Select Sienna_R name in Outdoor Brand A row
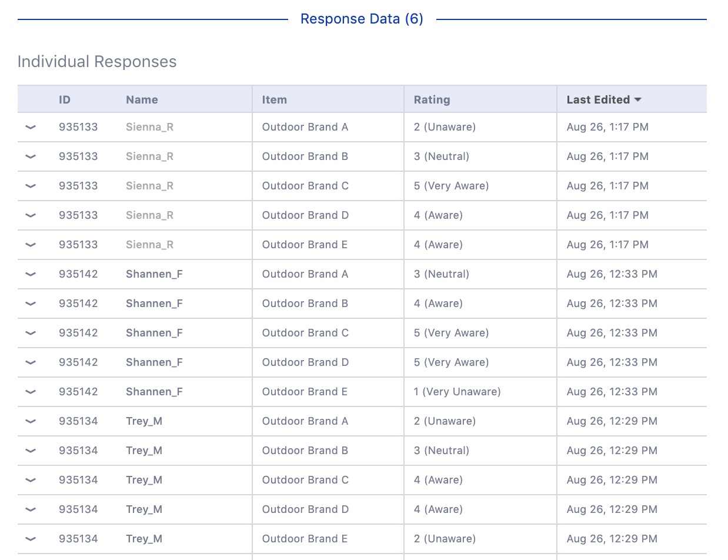Viewport: 728px width, 560px height. (149, 127)
